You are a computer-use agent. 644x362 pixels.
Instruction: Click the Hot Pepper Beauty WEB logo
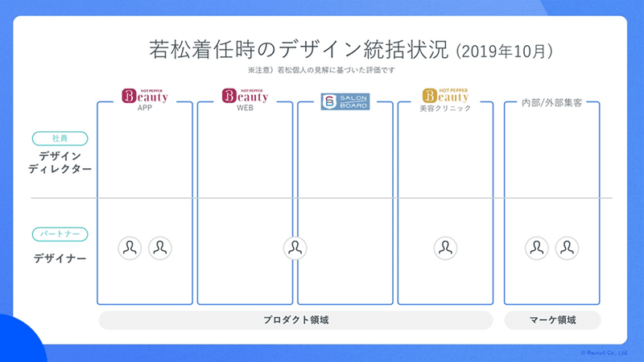[245, 96]
